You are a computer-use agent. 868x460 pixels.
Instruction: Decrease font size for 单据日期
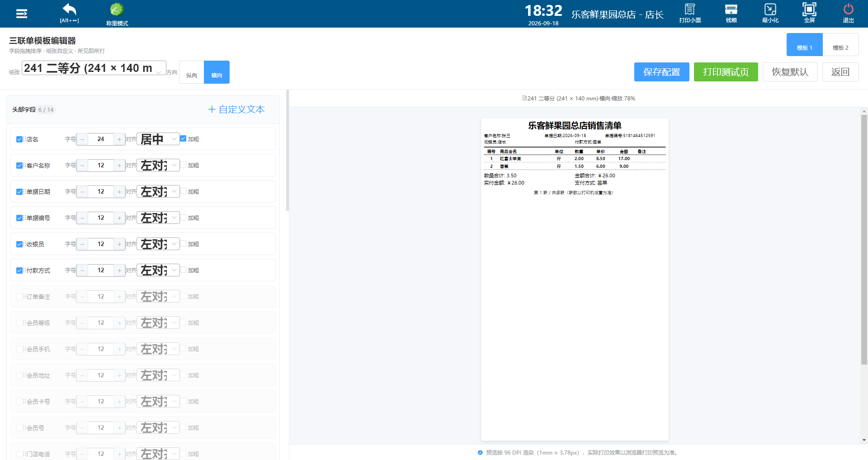pyautogui.click(x=82, y=192)
